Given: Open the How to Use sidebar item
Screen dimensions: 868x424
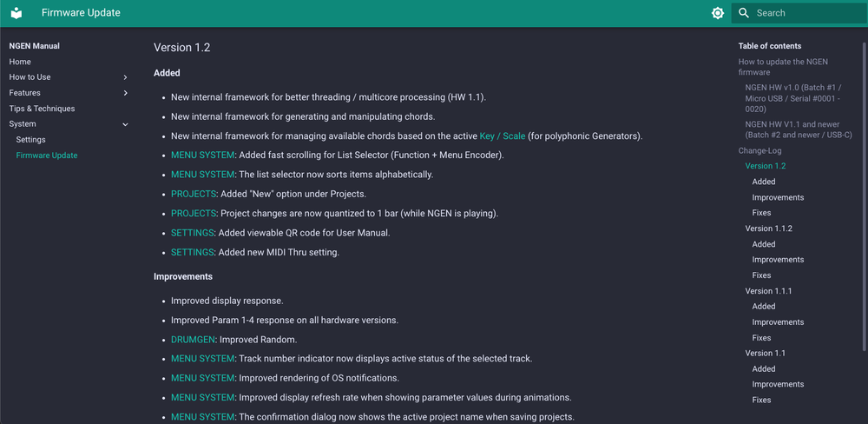Looking at the screenshot, I should pos(30,77).
